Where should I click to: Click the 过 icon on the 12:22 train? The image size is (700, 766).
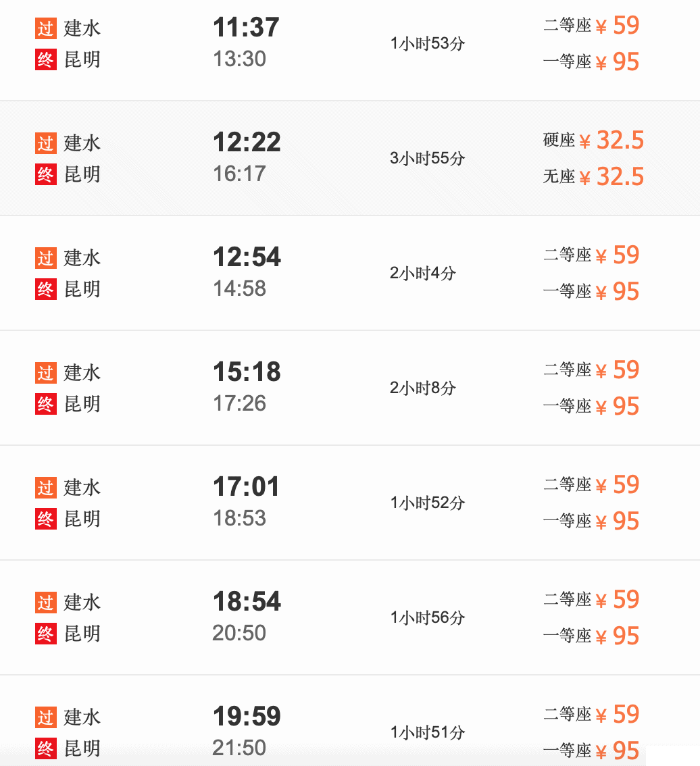45,143
